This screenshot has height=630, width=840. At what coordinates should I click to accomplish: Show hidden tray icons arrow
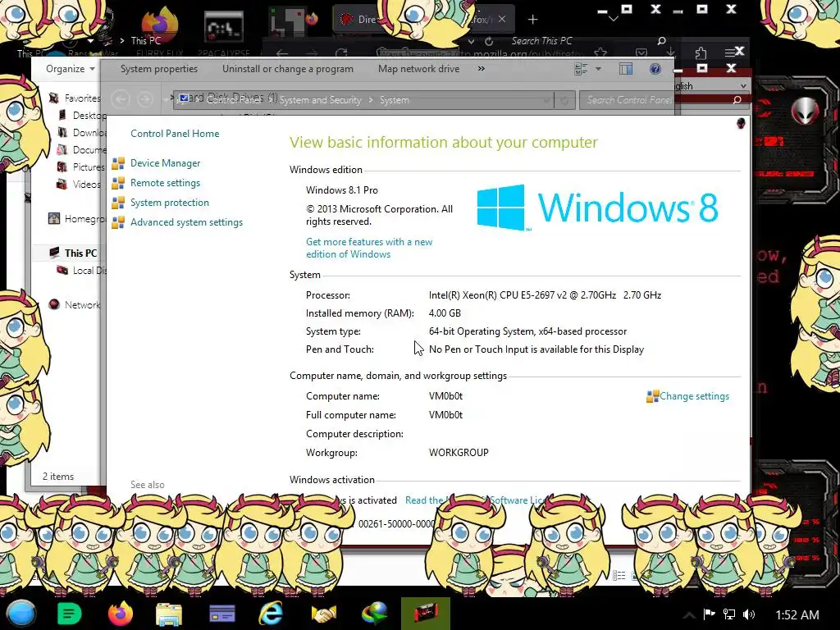pyautogui.click(x=689, y=615)
